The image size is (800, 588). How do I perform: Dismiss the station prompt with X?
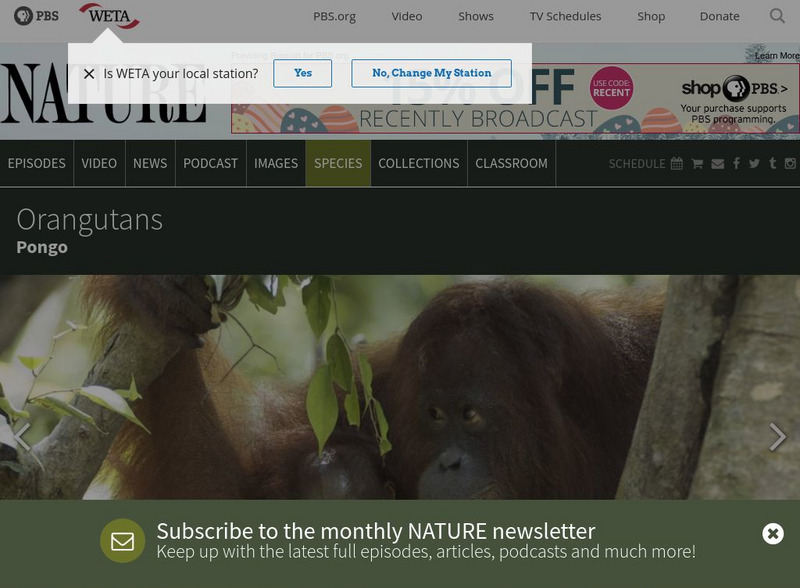tap(89, 74)
